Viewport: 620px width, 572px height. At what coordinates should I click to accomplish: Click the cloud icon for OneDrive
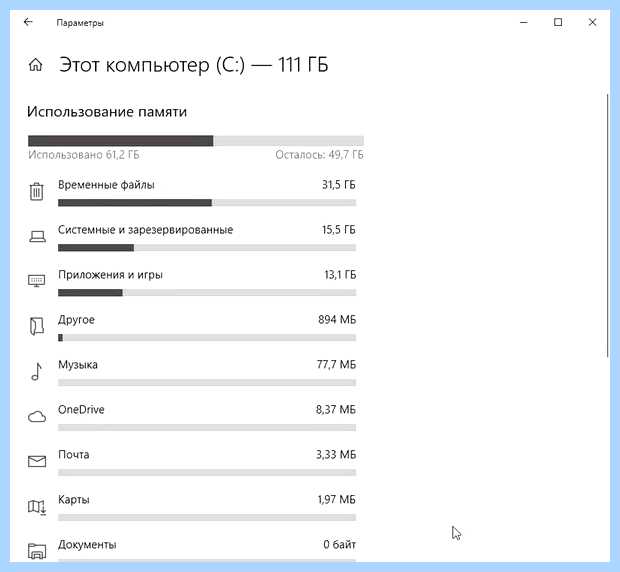(x=37, y=417)
